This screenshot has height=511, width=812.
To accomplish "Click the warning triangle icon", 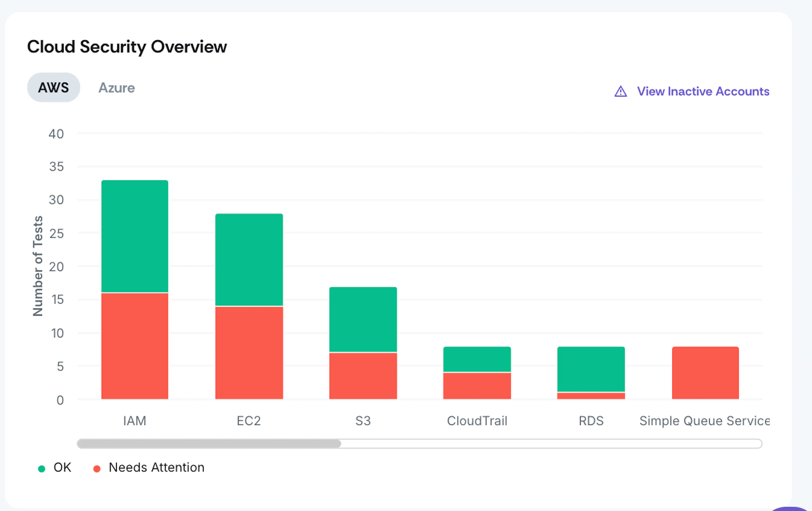I will coord(620,91).
